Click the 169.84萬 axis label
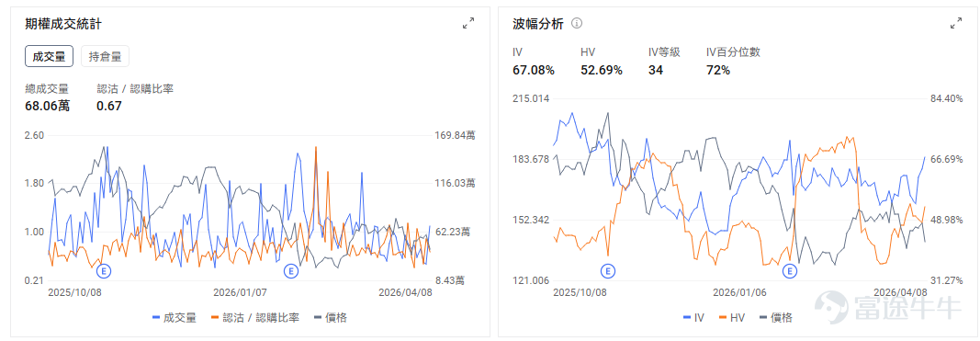Image resolution: width=980 pixels, height=341 pixels. click(455, 135)
